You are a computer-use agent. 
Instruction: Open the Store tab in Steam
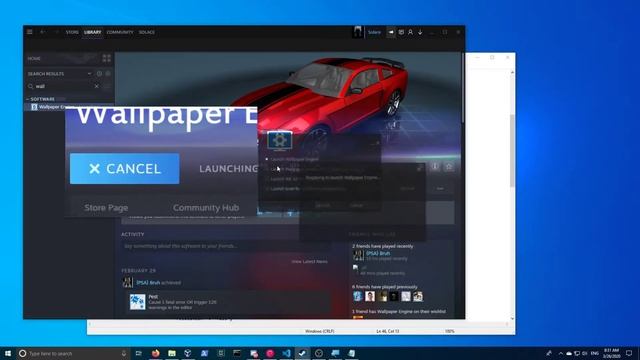pyautogui.click(x=72, y=32)
